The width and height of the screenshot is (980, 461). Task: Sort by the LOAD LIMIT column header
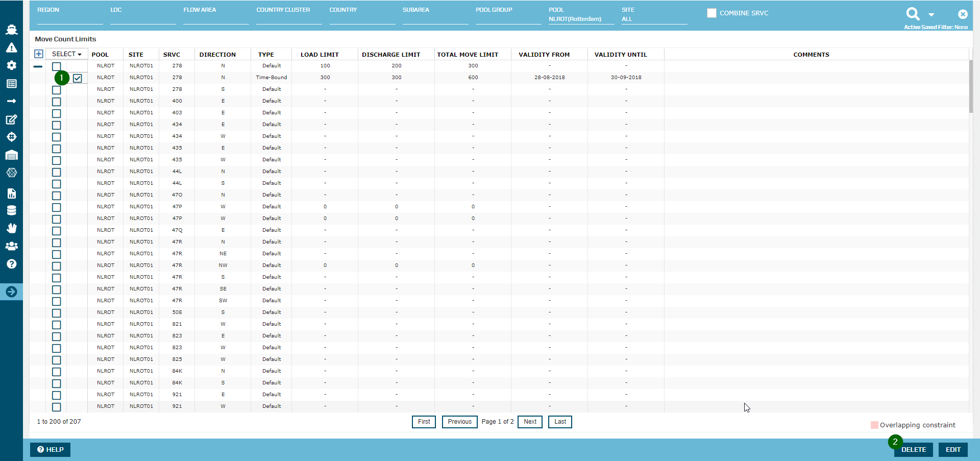point(320,55)
